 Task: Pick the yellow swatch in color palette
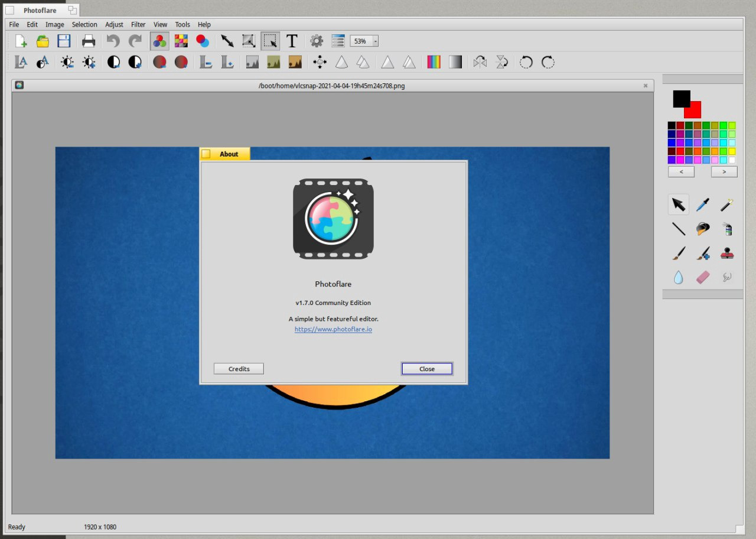pos(732,151)
